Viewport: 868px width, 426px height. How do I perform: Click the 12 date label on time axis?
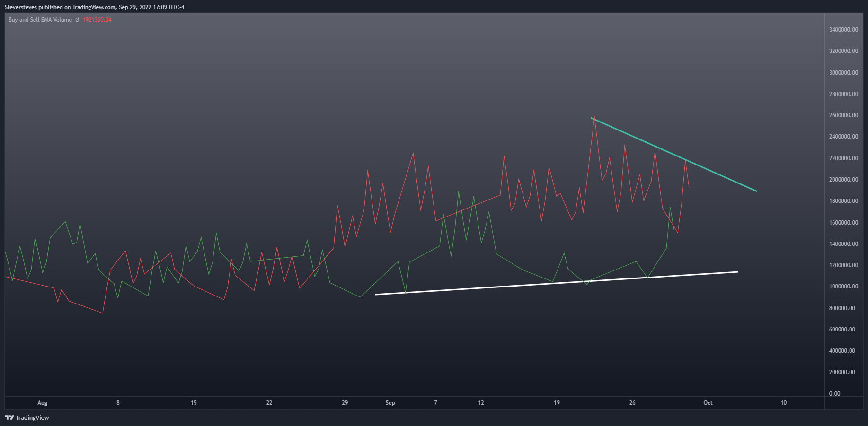pos(481,403)
